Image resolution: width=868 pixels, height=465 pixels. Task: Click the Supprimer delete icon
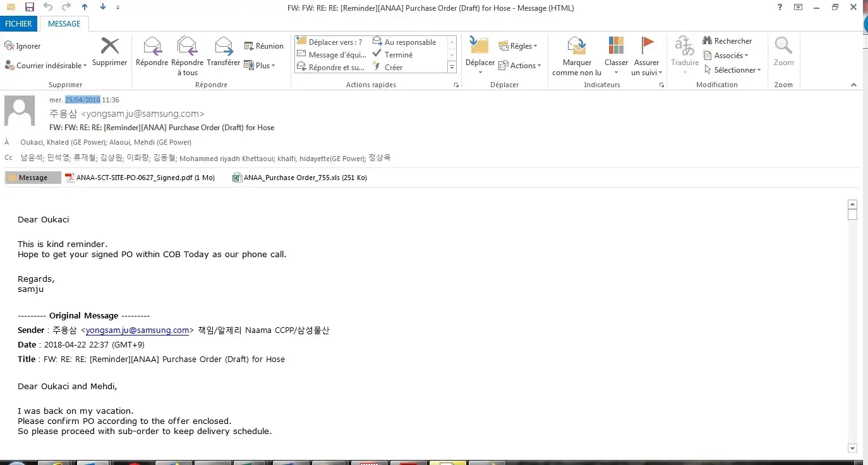(110, 47)
